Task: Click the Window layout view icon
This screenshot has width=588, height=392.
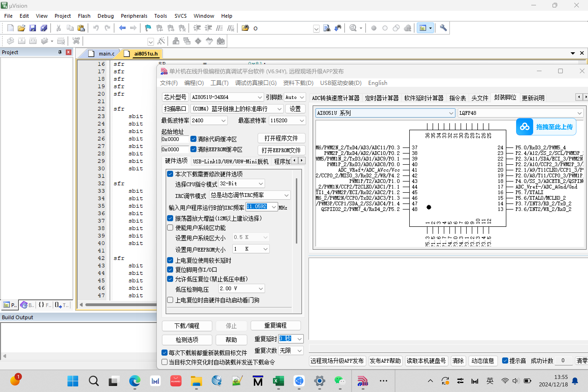Action: point(423,28)
